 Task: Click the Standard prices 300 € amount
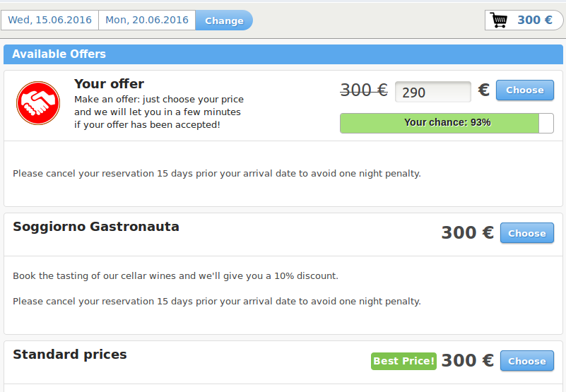(468, 360)
